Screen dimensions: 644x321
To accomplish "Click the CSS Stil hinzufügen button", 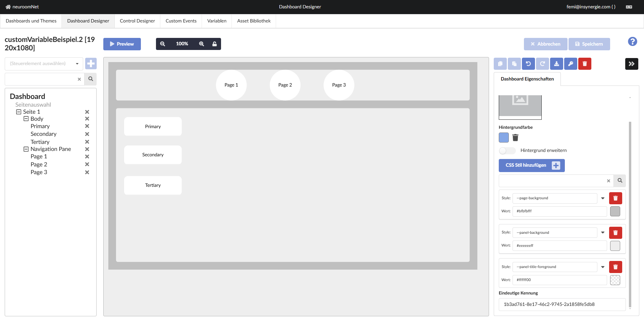I will (x=531, y=165).
